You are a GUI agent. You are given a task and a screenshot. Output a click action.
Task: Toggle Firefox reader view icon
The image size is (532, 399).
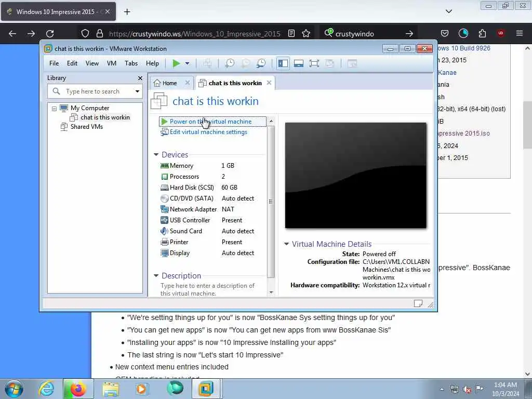pos(291,34)
